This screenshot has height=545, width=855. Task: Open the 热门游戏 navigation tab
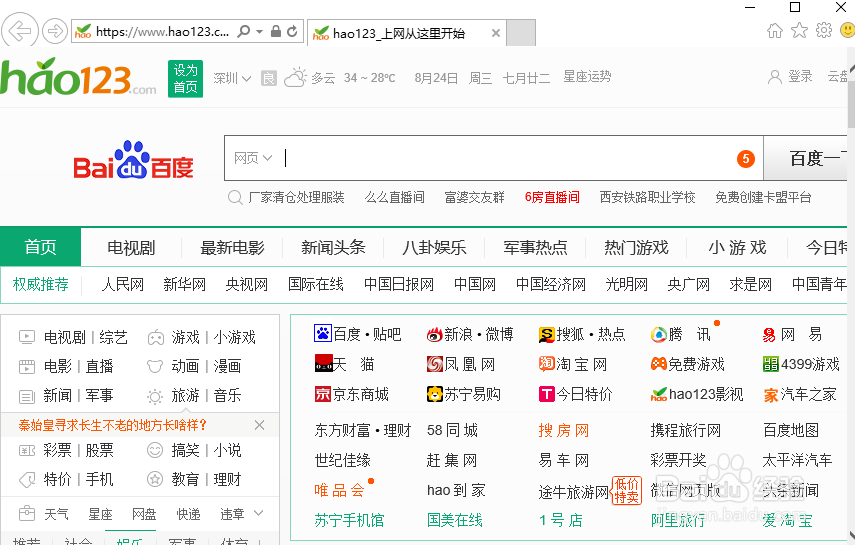coord(636,248)
